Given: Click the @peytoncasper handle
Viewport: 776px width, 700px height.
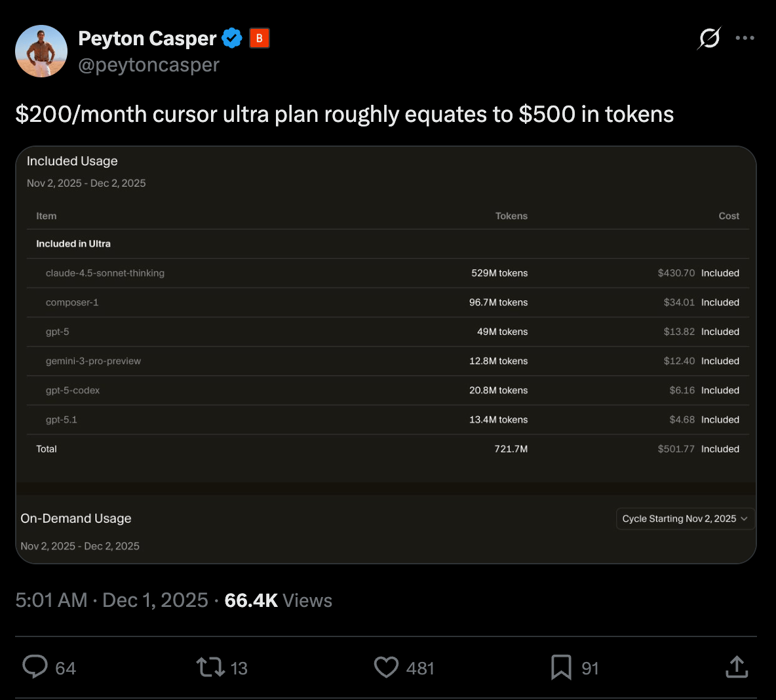Looking at the screenshot, I should pyautogui.click(x=149, y=65).
